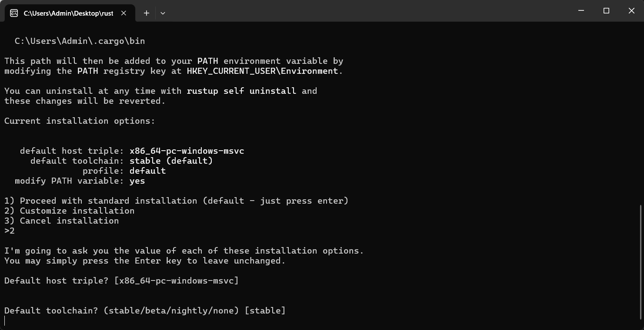Select the C:\Users\Admin\Desktop\rust tab title
The image size is (644, 330).
68,13
